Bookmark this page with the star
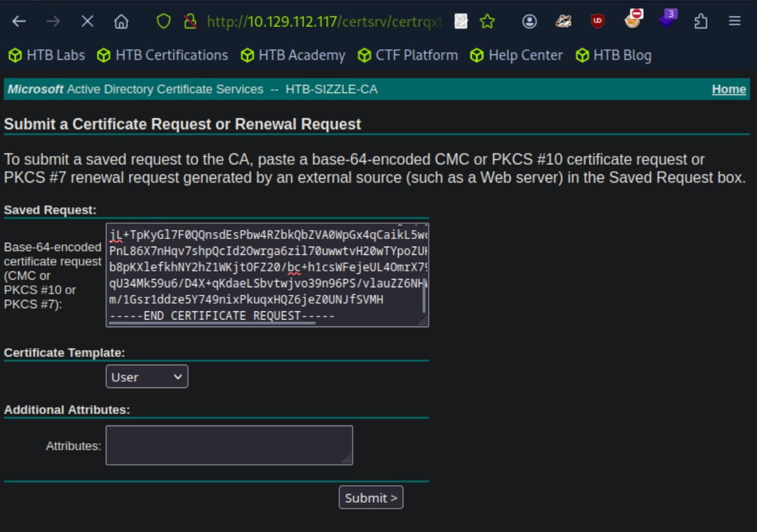Image resolution: width=757 pixels, height=532 pixels. click(x=487, y=21)
